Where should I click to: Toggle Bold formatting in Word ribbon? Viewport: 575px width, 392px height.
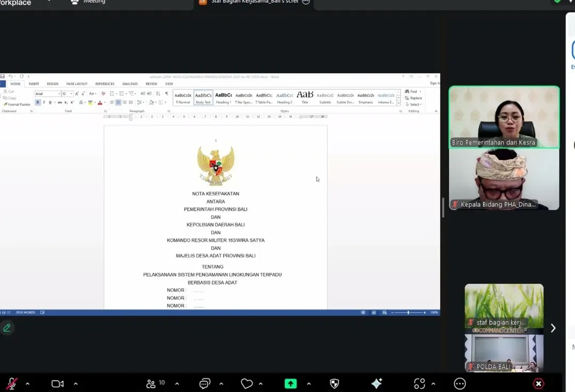click(x=38, y=102)
